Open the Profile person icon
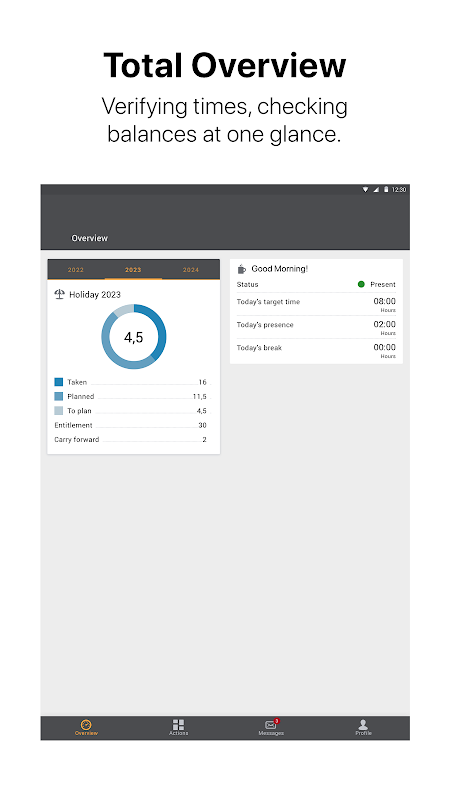 point(363,725)
